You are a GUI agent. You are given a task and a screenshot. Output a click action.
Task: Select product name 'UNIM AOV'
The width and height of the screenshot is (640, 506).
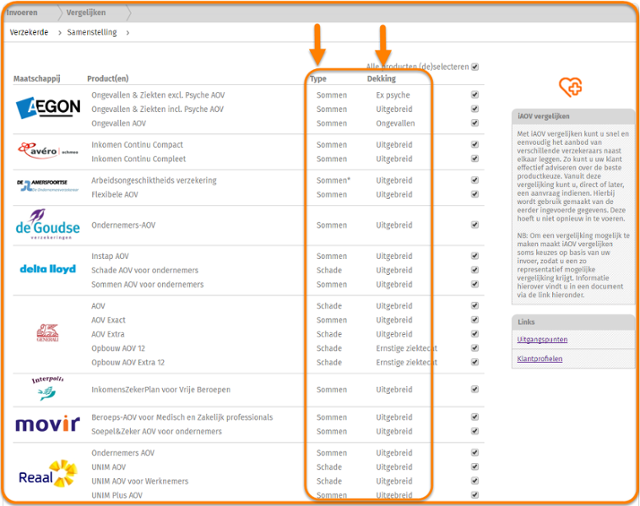[109, 467]
